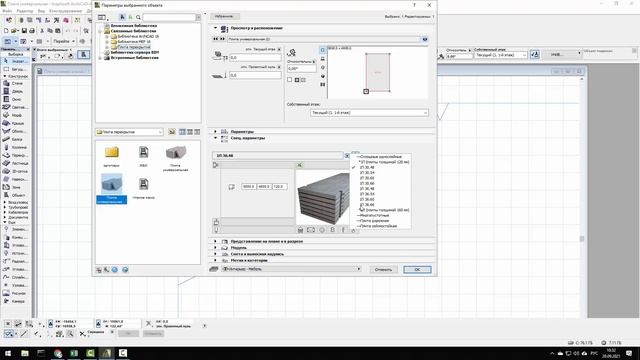Click the search magnifier icon in library panel

138,17
